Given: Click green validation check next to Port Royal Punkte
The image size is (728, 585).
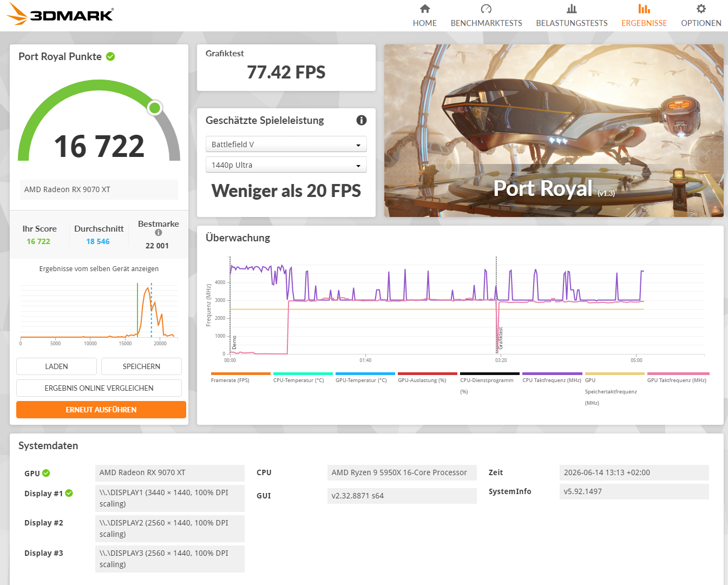Looking at the screenshot, I should pyautogui.click(x=110, y=56).
